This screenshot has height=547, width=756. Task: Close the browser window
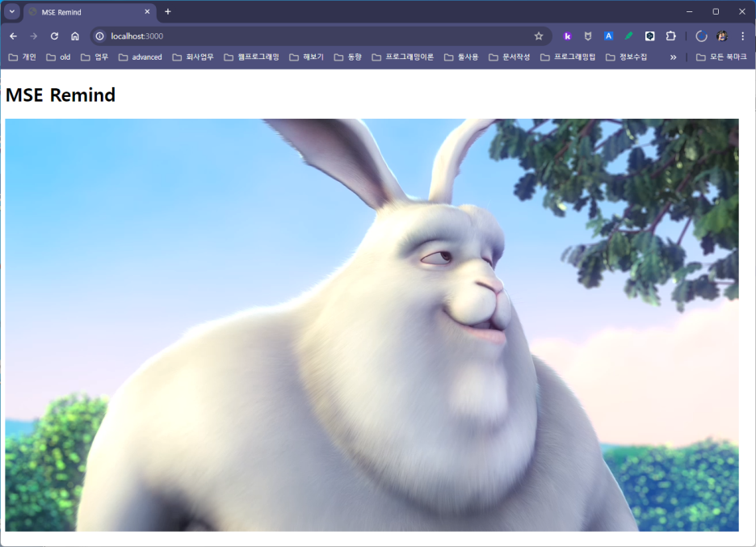point(742,11)
